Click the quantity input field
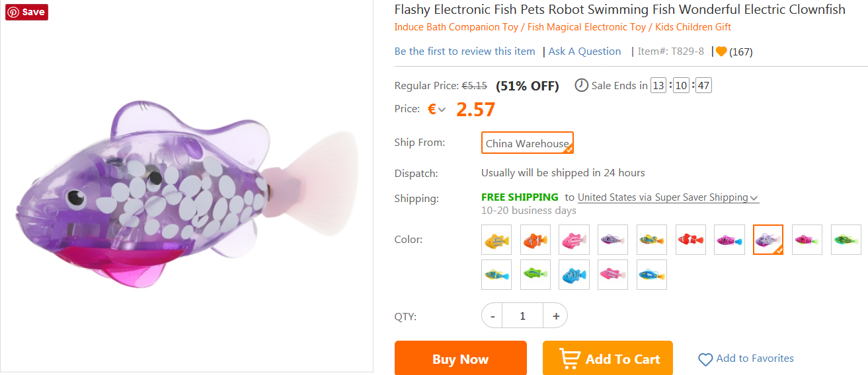The height and width of the screenshot is (375, 868). point(522,316)
